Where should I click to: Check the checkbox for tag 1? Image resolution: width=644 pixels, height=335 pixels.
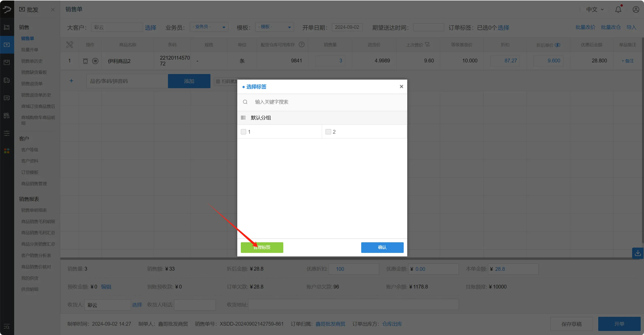click(244, 132)
